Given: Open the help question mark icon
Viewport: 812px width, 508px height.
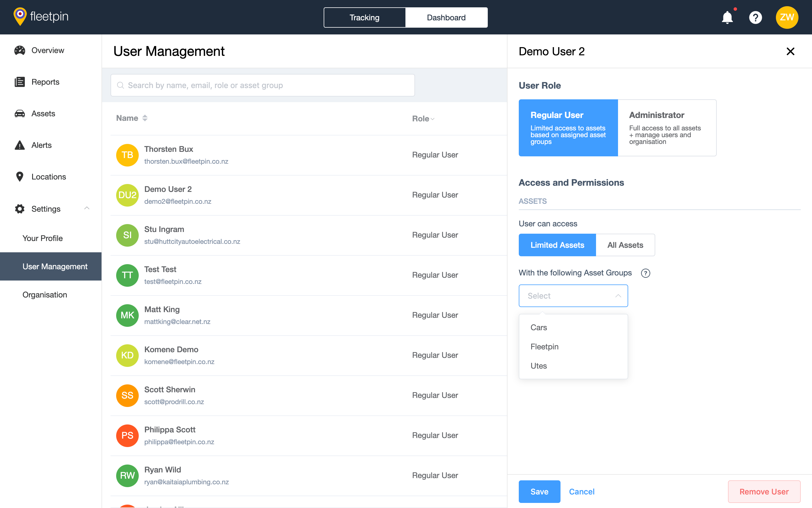Looking at the screenshot, I should [x=755, y=17].
